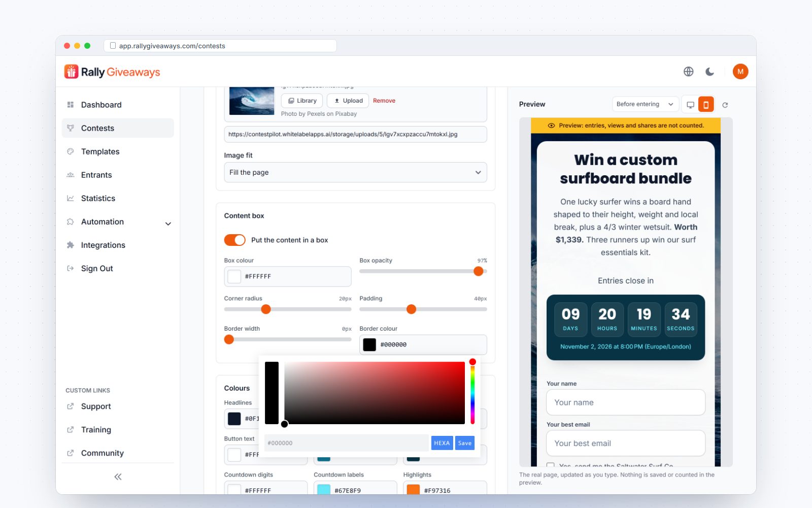Refresh the preview

coord(725,105)
